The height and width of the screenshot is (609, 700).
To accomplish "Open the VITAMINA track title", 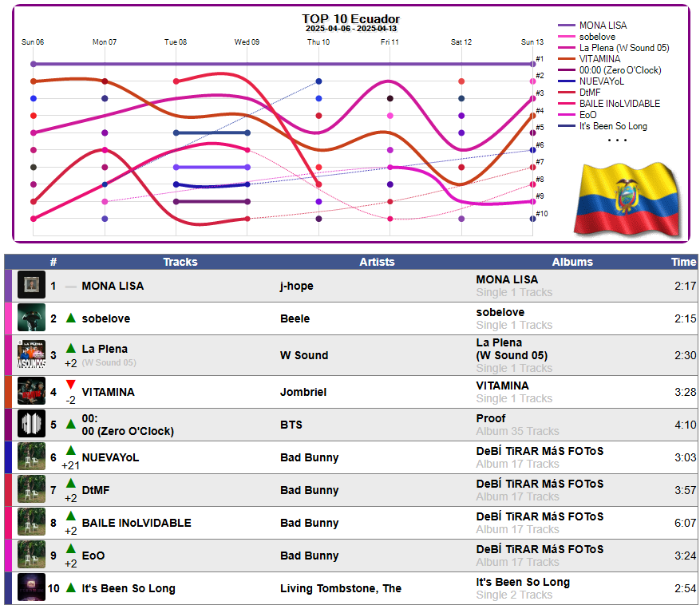I will [108, 392].
